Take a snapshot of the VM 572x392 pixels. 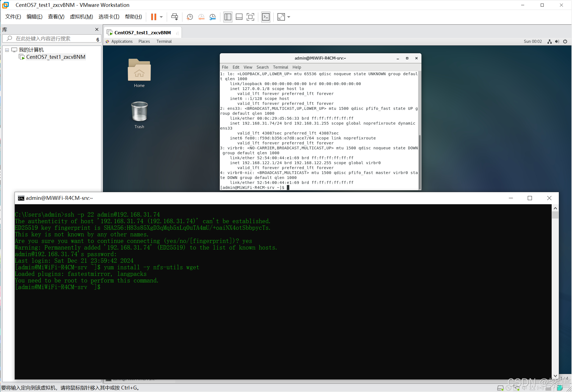190,17
